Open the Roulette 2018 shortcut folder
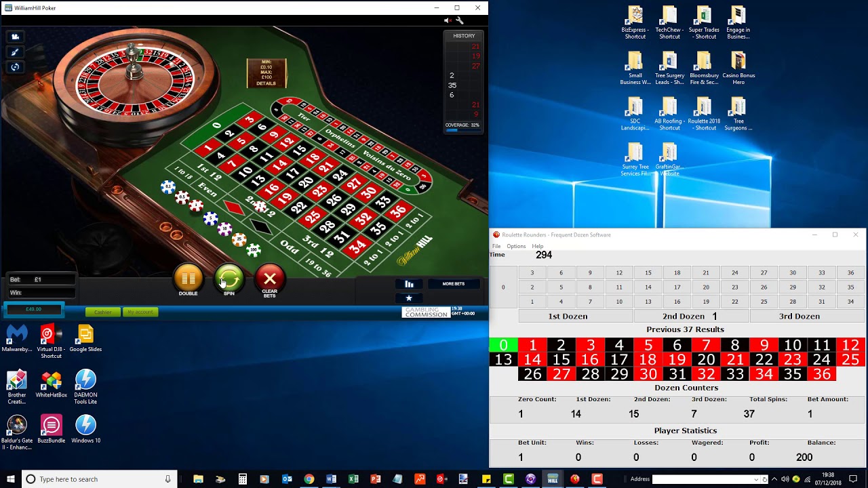 [704, 114]
